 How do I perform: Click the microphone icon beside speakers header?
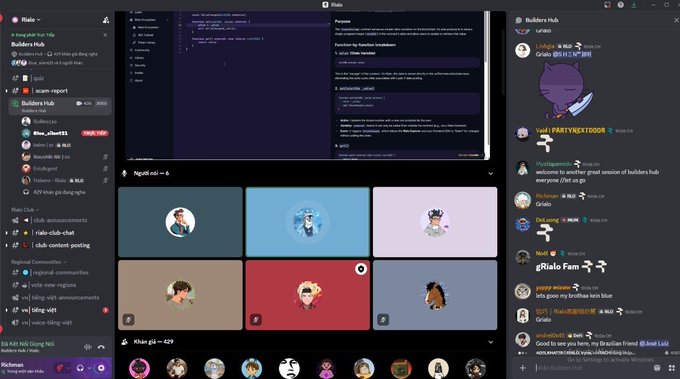click(x=124, y=173)
